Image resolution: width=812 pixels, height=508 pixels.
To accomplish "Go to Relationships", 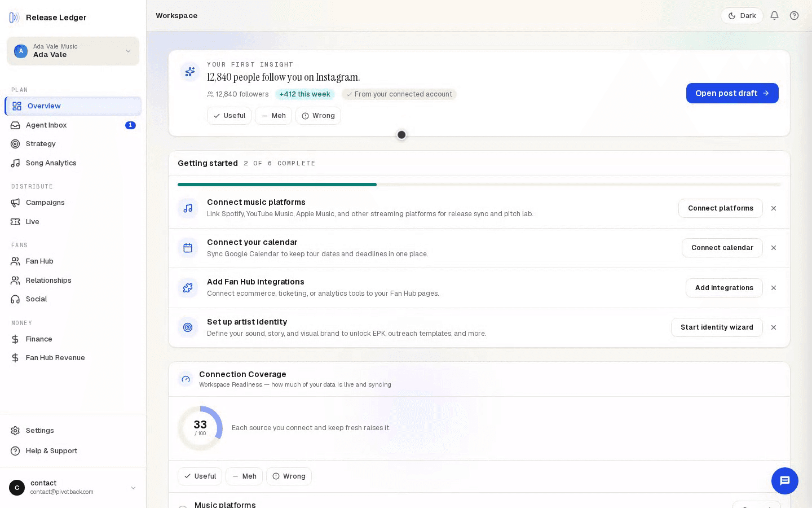I will click(x=73, y=281).
